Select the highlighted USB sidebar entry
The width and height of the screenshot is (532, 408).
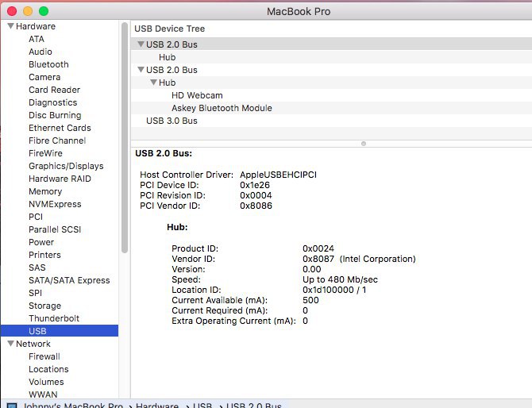pos(60,331)
